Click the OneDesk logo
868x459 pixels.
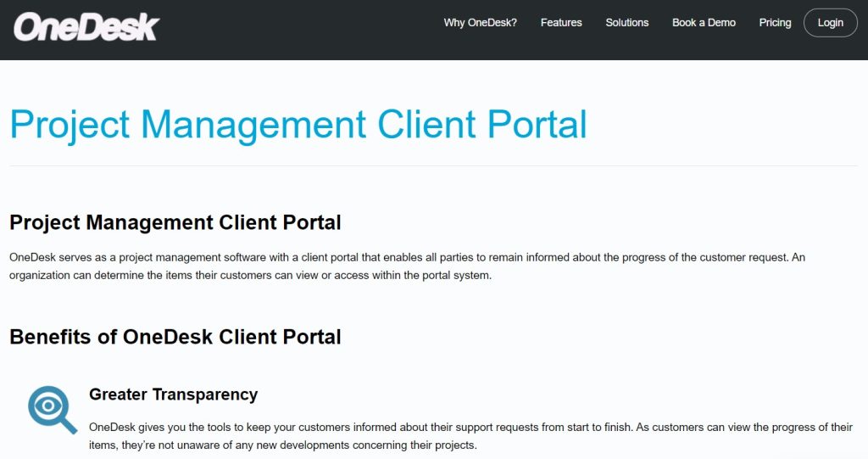coord(86,26)
